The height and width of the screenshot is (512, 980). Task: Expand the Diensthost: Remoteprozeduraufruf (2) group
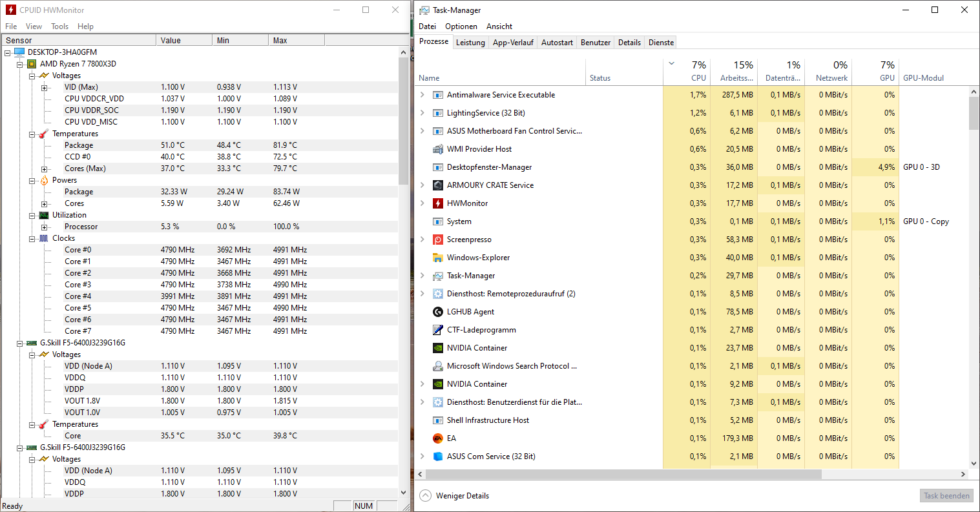[422, 294]
